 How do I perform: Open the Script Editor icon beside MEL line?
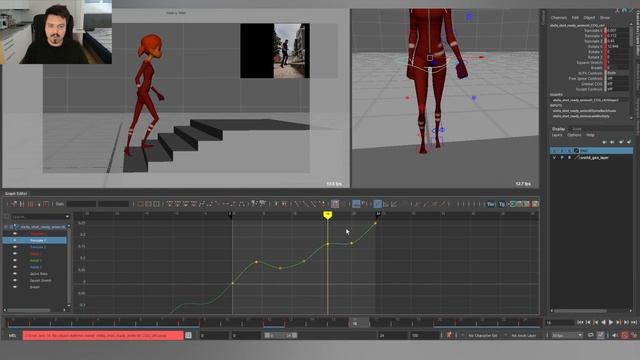188,335
